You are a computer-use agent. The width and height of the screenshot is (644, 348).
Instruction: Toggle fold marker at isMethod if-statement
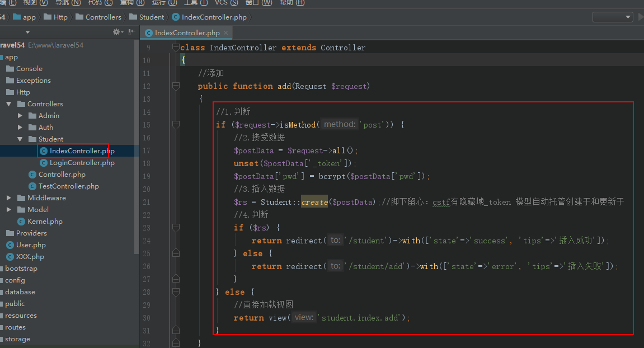[176, 125]
